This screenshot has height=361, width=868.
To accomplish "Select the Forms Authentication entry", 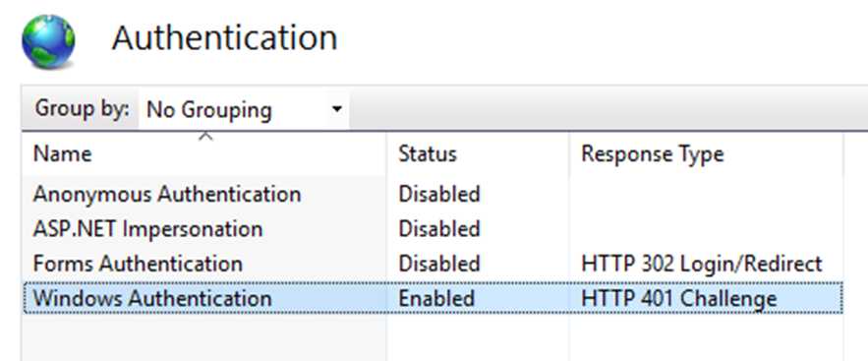I will click(x=138, y=264).
